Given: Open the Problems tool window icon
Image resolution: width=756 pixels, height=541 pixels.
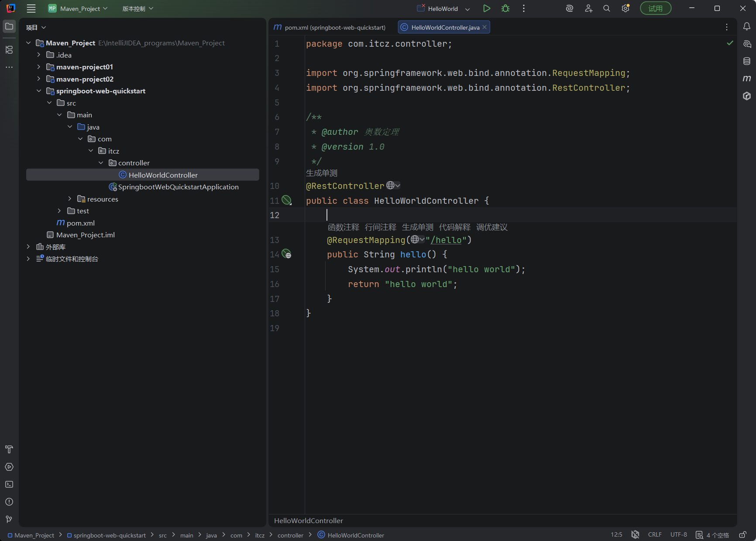Looking at the screenshot, I should (9, 502).
